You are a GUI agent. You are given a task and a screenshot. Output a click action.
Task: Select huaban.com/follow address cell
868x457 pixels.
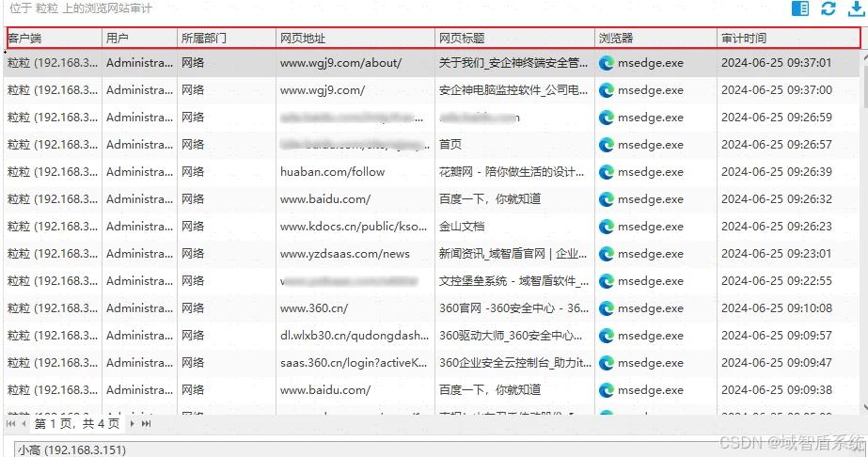(332, 172)
